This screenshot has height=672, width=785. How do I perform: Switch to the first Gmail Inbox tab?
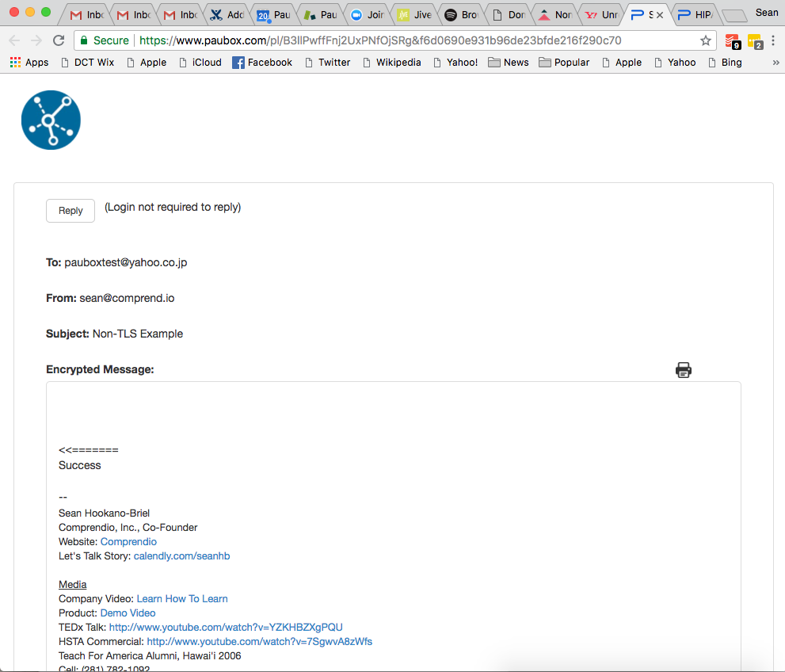(87, 15)
